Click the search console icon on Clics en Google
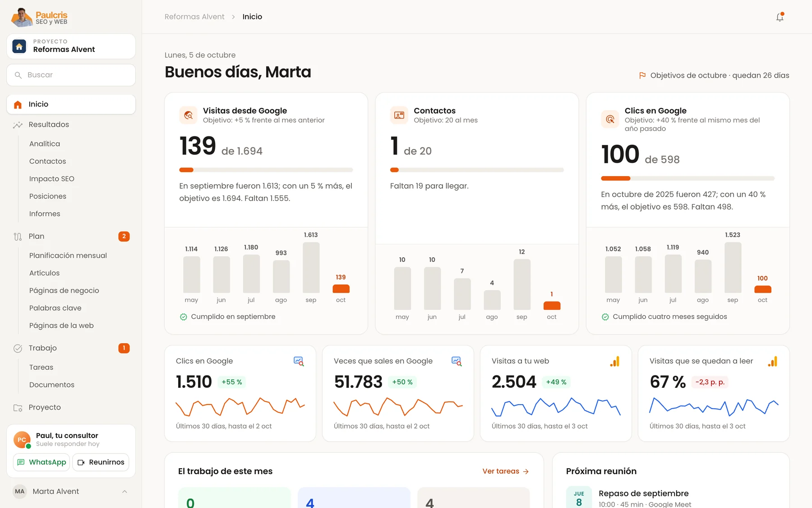Viewport: 812px width, 508px height. click(299, 361)
